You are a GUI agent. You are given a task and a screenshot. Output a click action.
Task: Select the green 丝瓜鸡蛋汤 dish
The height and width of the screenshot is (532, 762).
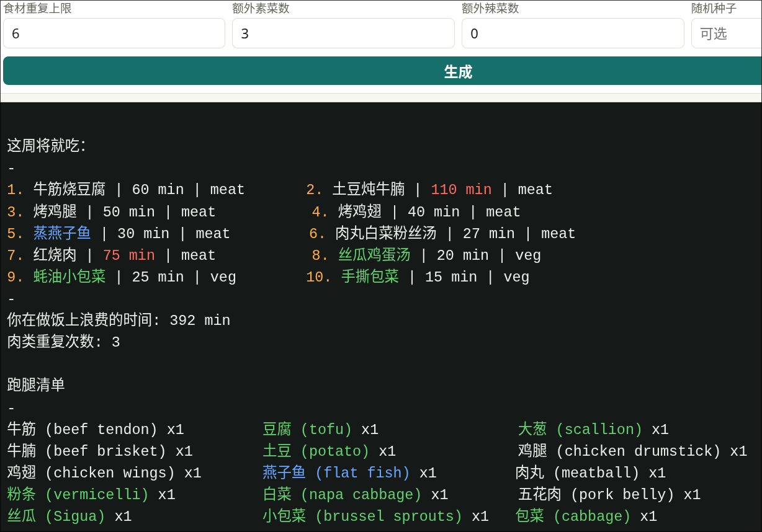374,255
